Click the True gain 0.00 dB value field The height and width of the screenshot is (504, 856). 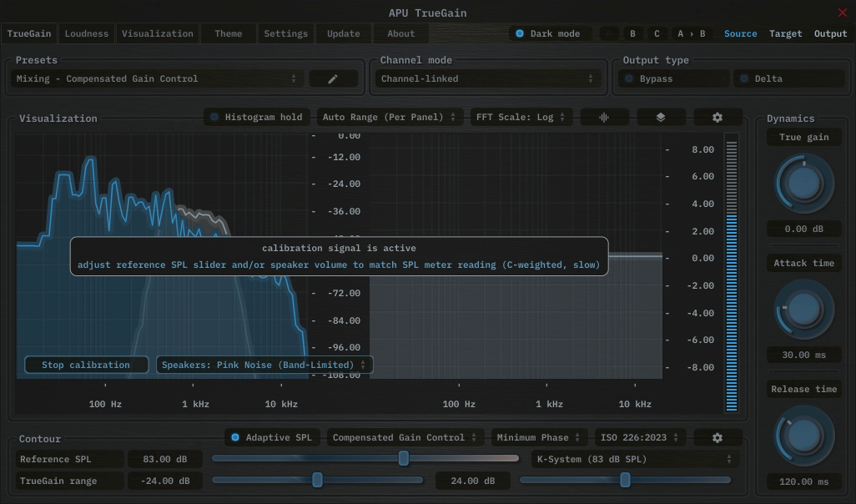804,229
